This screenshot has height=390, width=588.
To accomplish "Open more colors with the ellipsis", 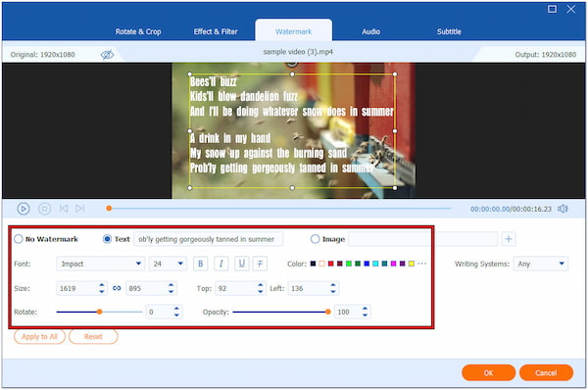I will coord(421,264).
